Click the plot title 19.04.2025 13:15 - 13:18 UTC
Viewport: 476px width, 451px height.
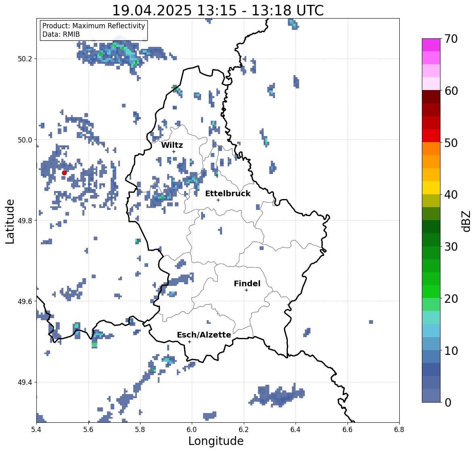pyautogui.click(x=218, y=10)
